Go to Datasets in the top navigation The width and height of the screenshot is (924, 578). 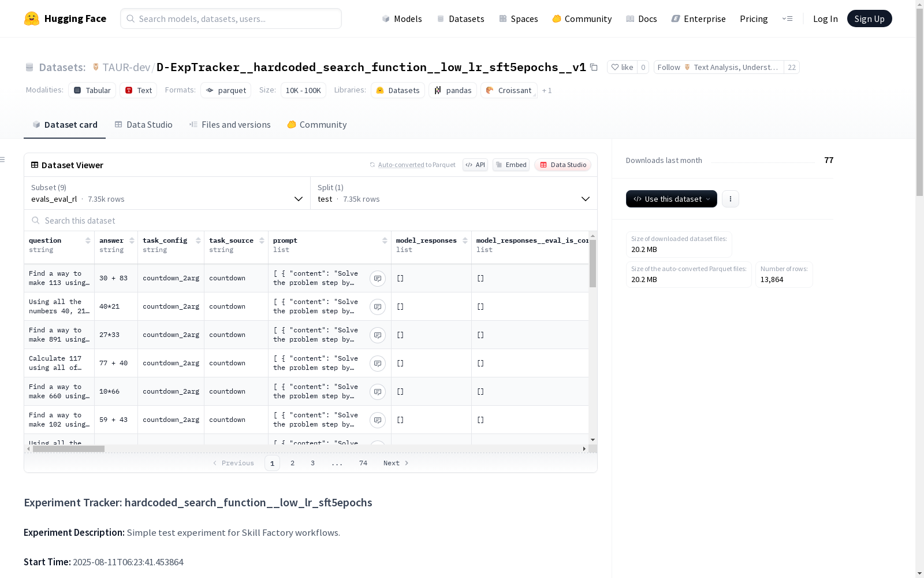[x=460, y=18]
